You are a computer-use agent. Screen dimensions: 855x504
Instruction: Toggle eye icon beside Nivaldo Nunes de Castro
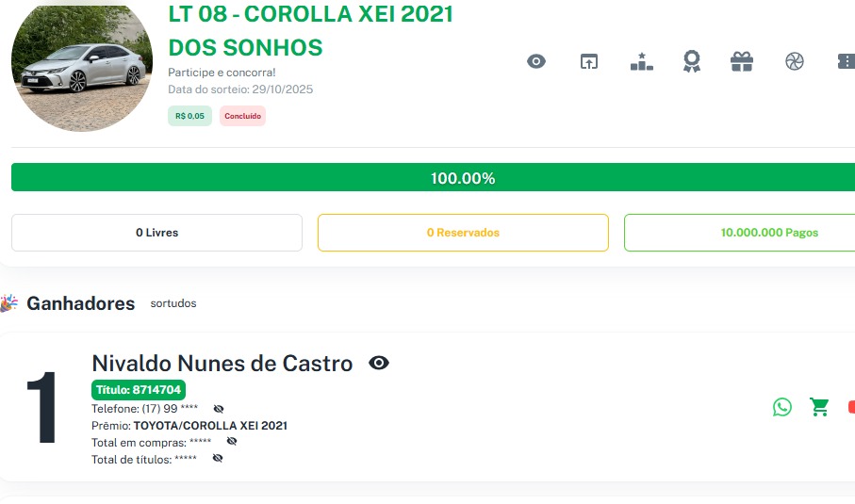(379, 363)
